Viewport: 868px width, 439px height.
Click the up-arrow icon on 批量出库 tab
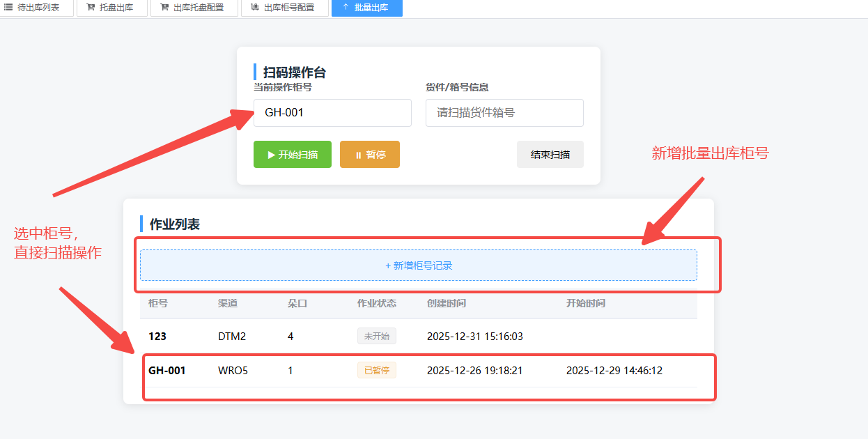346,8
